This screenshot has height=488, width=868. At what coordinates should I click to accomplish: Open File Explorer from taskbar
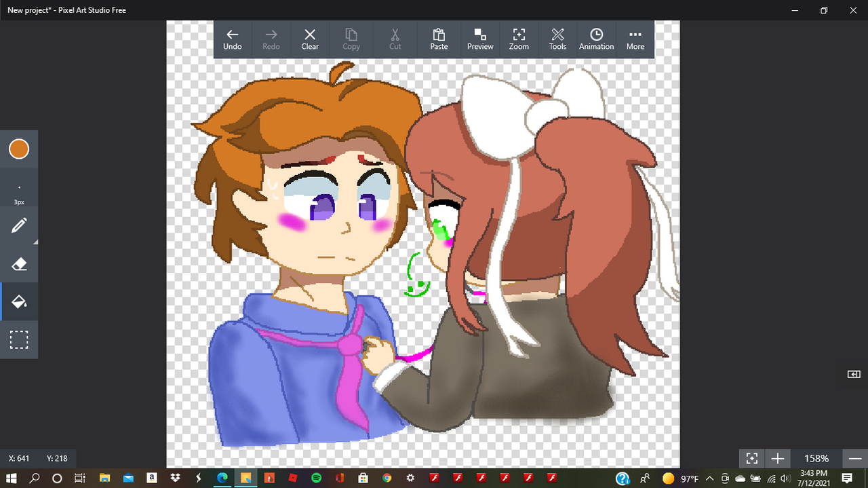(105, 478)
